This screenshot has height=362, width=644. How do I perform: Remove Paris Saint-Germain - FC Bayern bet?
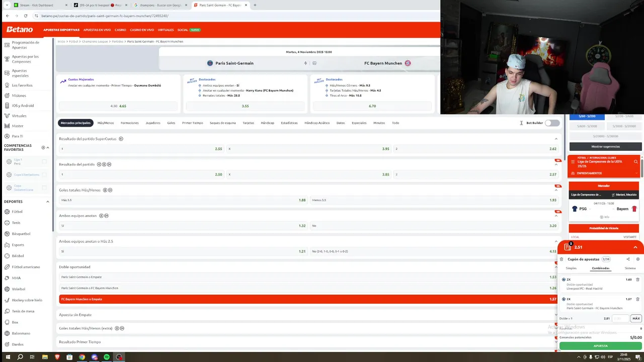(x=637, y=299)
